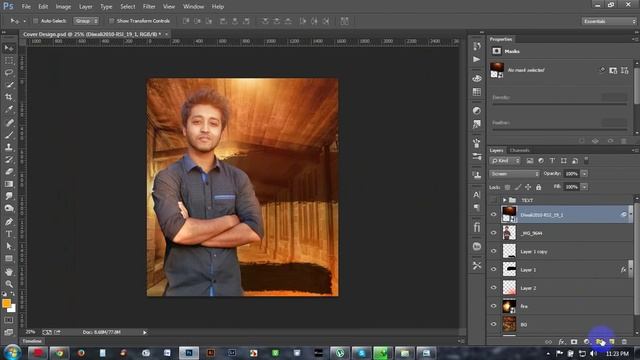Select the Eraser tool
This screenshot has width=640, height=360.
point(9,171)
